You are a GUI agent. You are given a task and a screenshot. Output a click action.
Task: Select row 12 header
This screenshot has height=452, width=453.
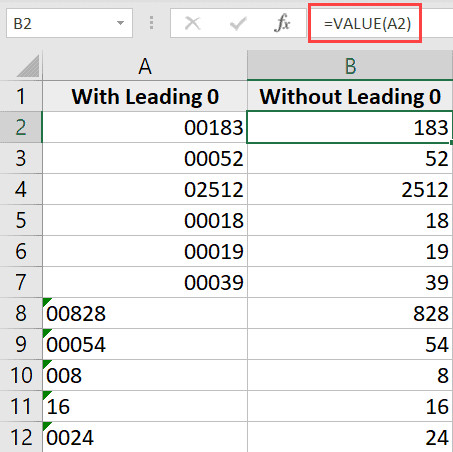tap(21, 437)
